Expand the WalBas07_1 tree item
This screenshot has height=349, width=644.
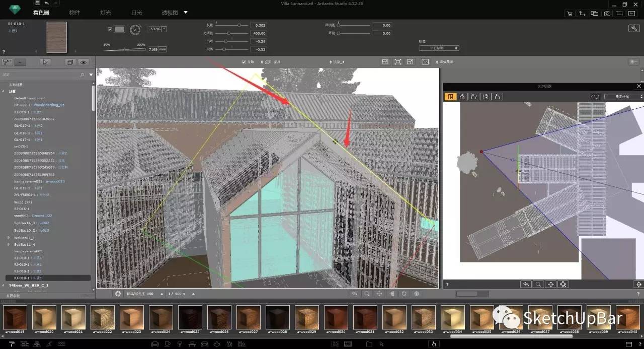8,237
